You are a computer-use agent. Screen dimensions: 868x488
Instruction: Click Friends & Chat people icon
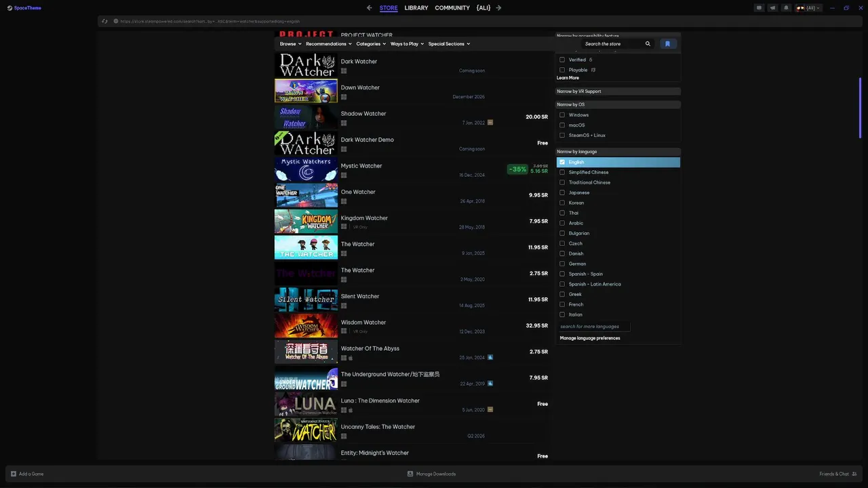[854, 474]
